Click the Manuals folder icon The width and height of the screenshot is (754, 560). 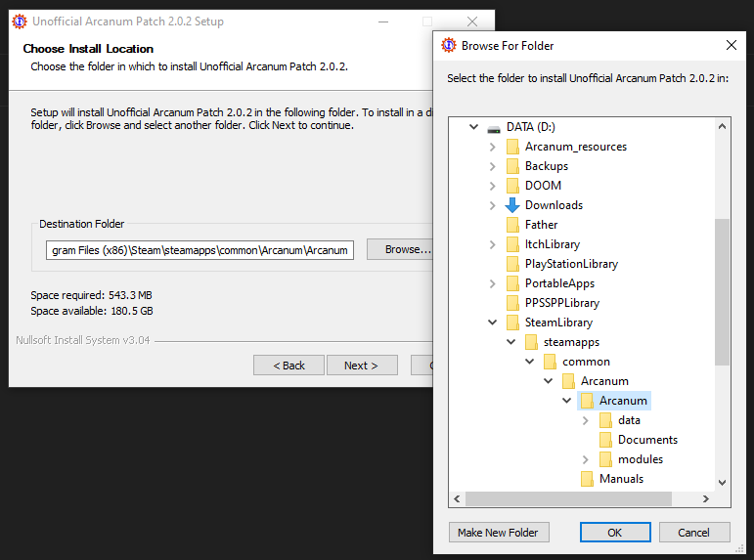point(587,479)
